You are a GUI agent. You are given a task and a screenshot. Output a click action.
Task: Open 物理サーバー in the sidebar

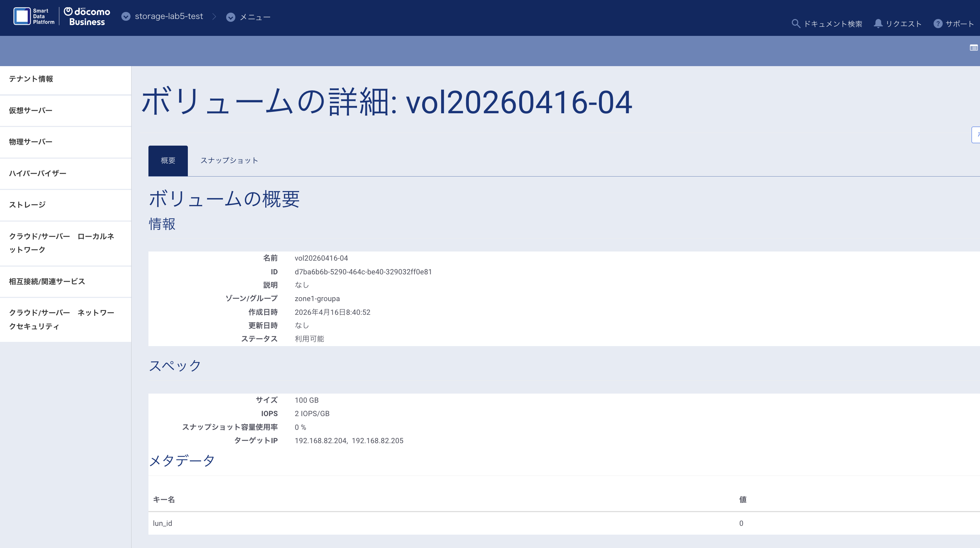(x=65, y=142)
